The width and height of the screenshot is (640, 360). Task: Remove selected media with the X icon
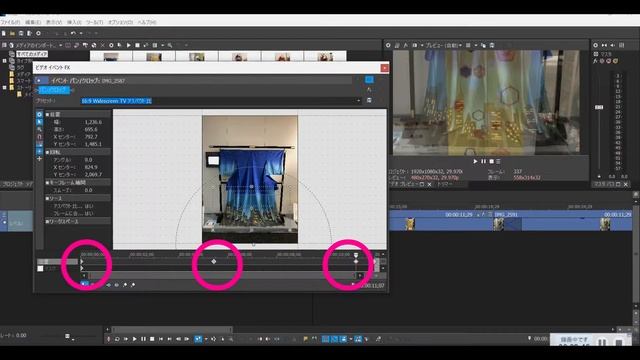coord(102,45)
